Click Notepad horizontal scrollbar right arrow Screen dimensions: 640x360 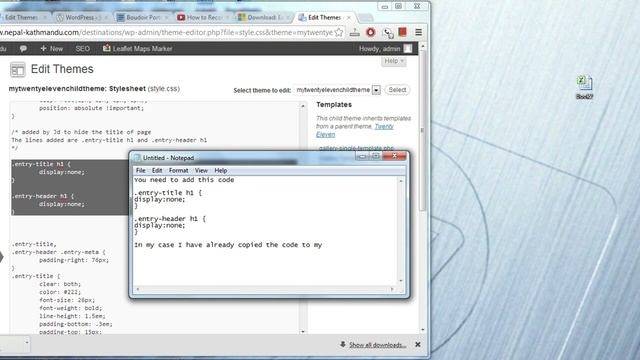click(392, 289)
